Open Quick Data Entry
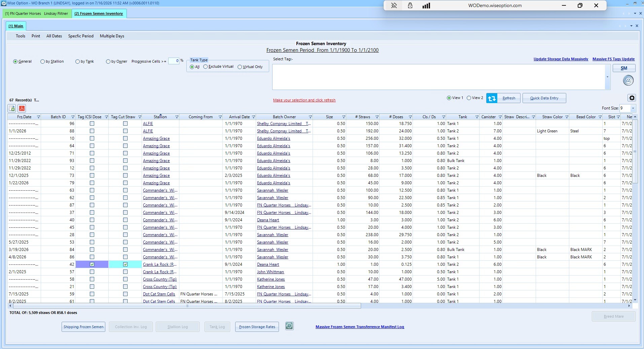The width and height of the screenshot is (644, 349). [x=544, y=98]
